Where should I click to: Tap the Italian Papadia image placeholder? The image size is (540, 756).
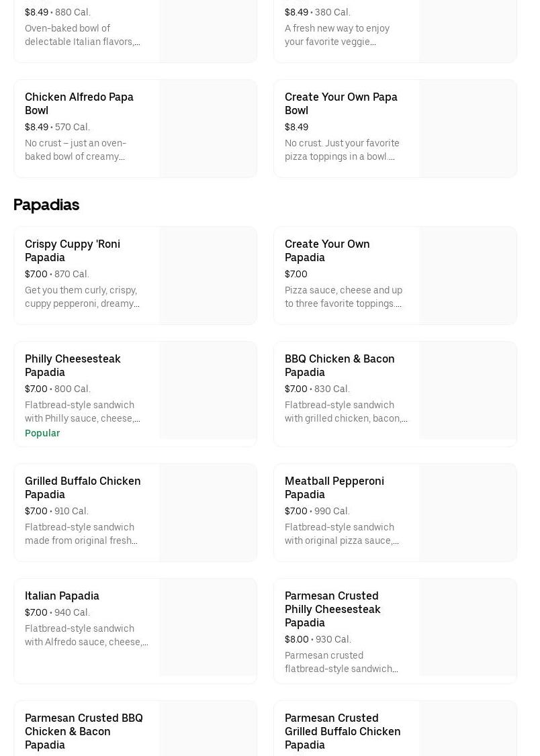[x=208, y=628]
